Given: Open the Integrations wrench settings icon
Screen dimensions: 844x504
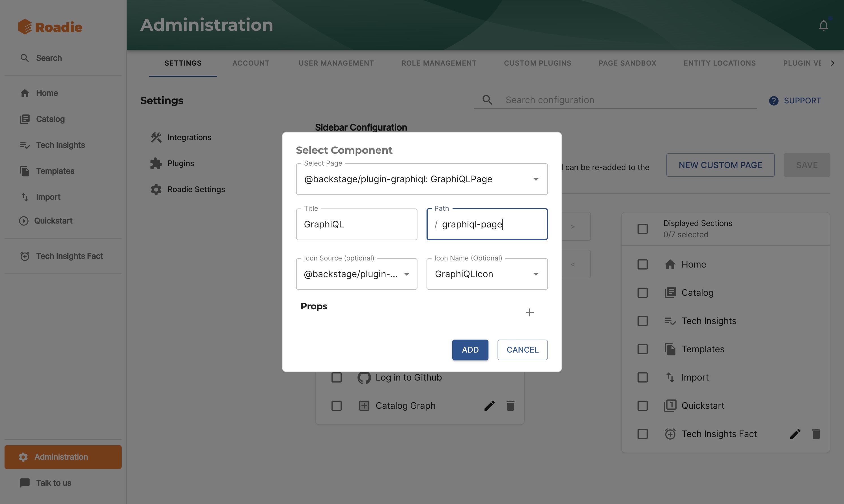Looking at the screenshot, I should click(x=156, y=137).
